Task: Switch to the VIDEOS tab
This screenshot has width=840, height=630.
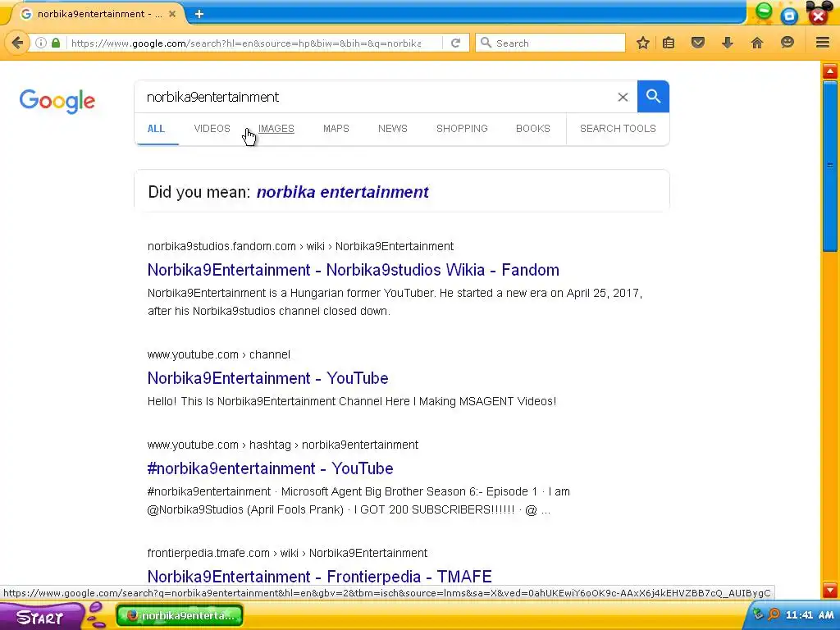Action: click(212, 129)
